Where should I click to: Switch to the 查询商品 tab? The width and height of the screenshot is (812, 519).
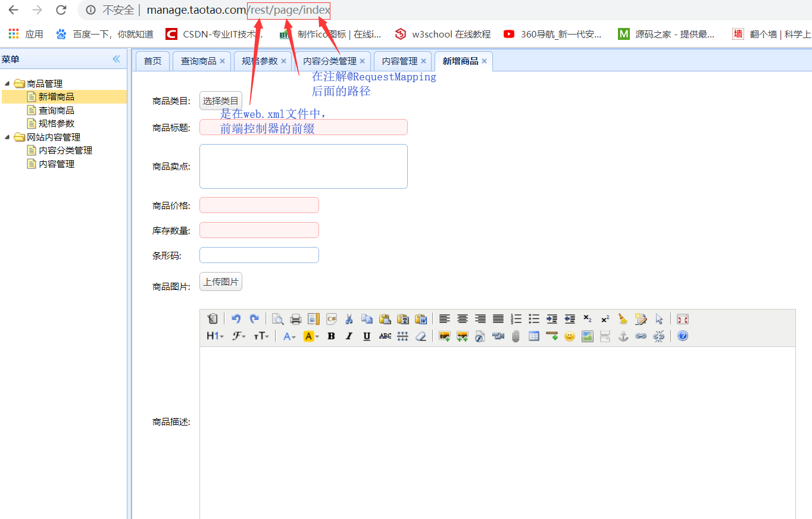pos(198,61)
